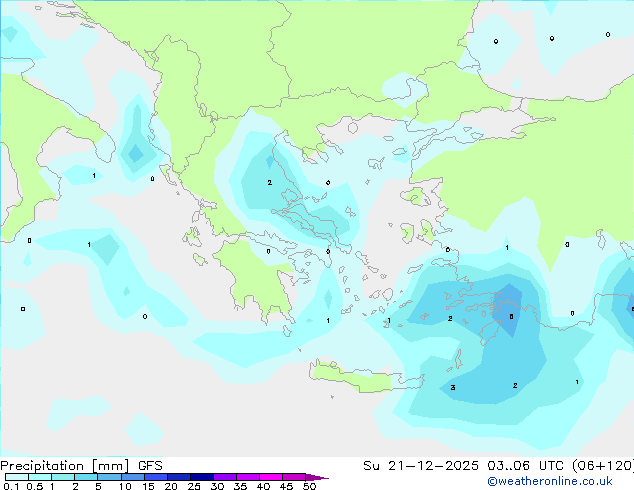Click the 'Precipitation [mm] GFS' title text
The image size is (634, 490).
coord(81,466)
